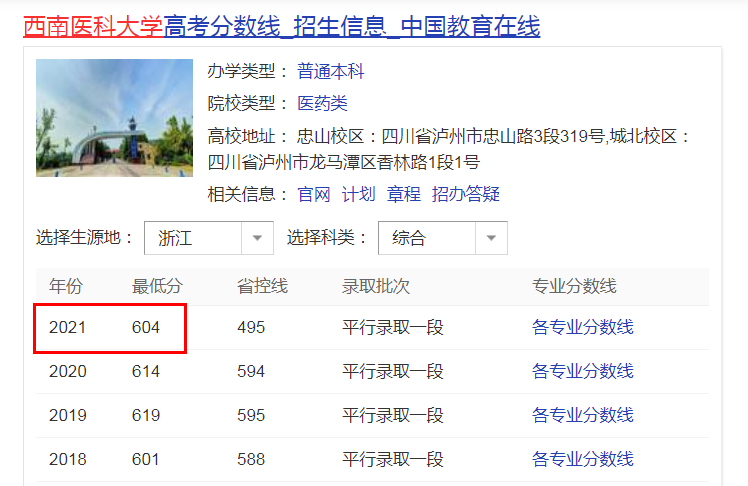Click the 省控线 column header
Image resolution: width=748 pixels, height=486 pixels.
pyautogui.click(x=262, y=286)
